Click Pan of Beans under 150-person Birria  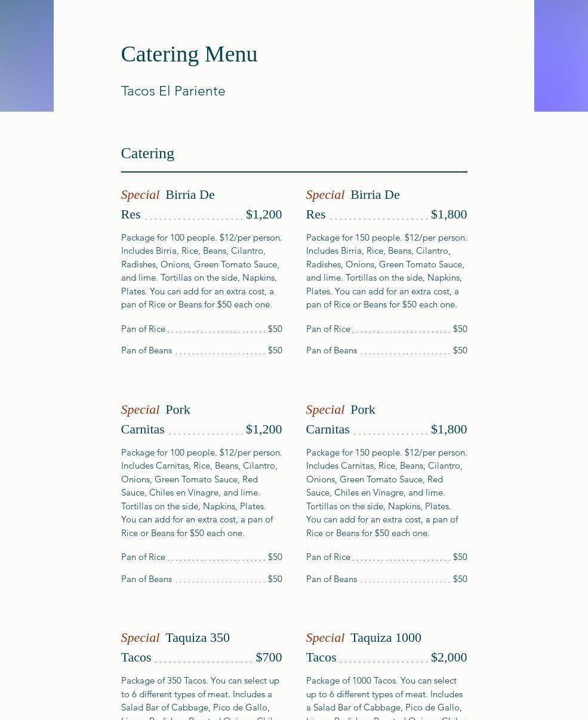click(331, 350)
